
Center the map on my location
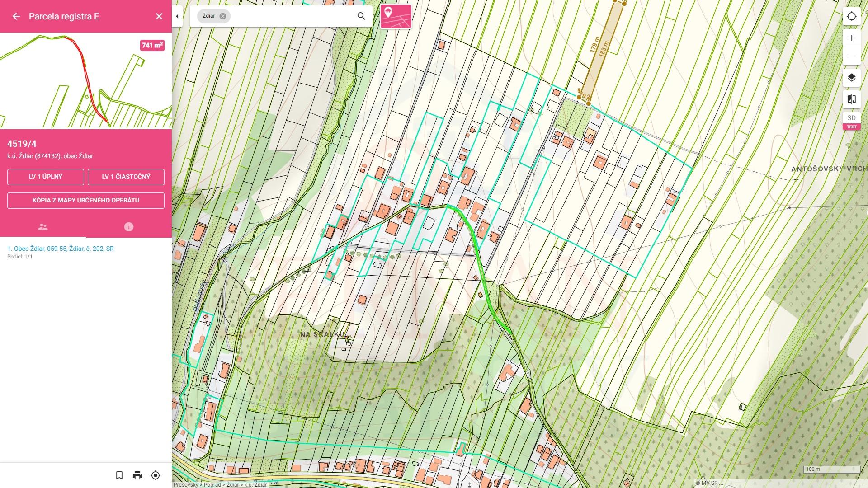[852, 16]
